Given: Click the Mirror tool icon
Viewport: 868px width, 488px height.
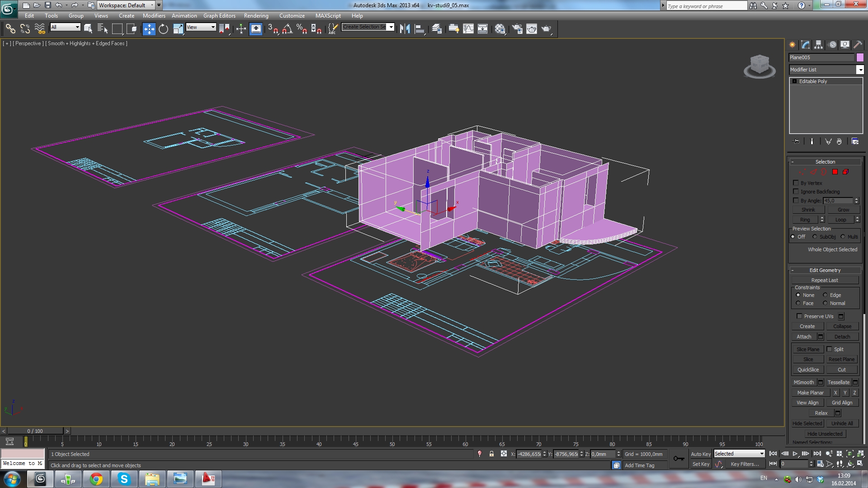Looking at the screenshot, I should click(405, 29).
